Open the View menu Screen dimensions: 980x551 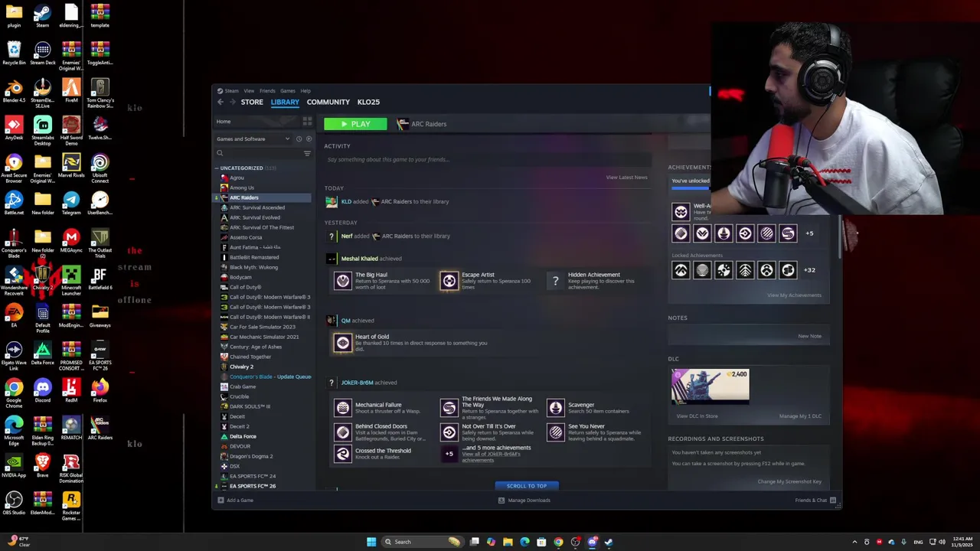point(249,91)
